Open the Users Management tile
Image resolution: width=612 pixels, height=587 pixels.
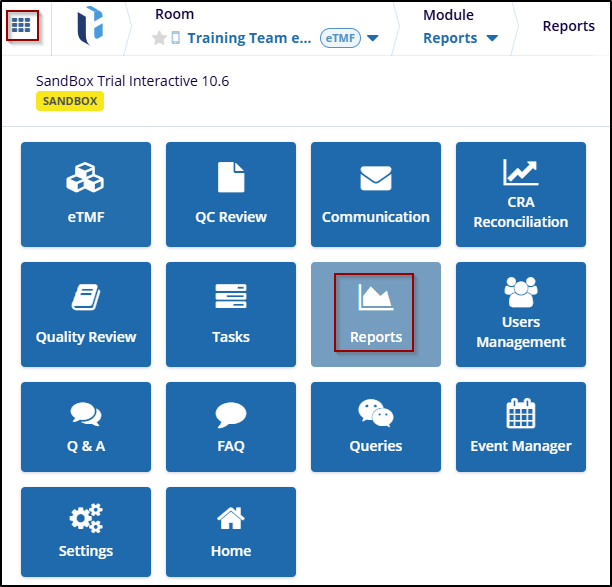coord(521,314)
